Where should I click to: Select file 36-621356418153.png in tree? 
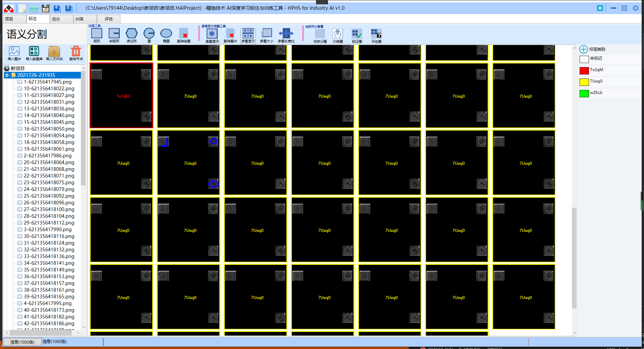49,277
